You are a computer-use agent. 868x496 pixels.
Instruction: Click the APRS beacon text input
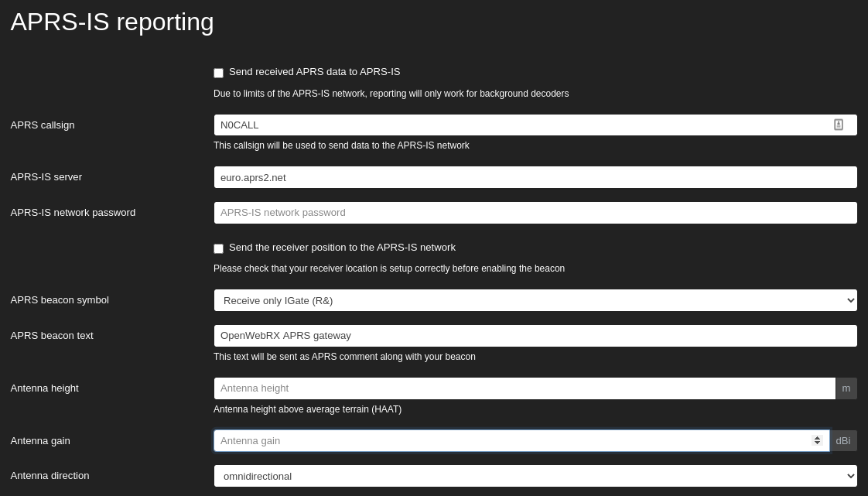coord(535,335)
